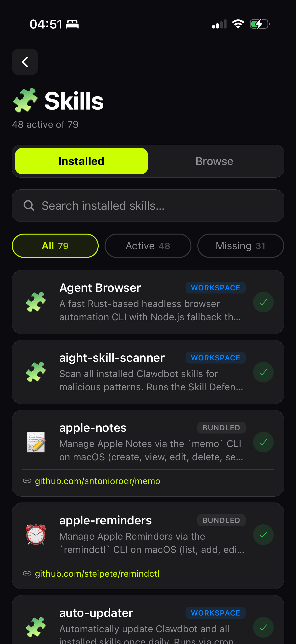Switch to the Browse tab
296x644 pixels.
(x=214, y=161)
